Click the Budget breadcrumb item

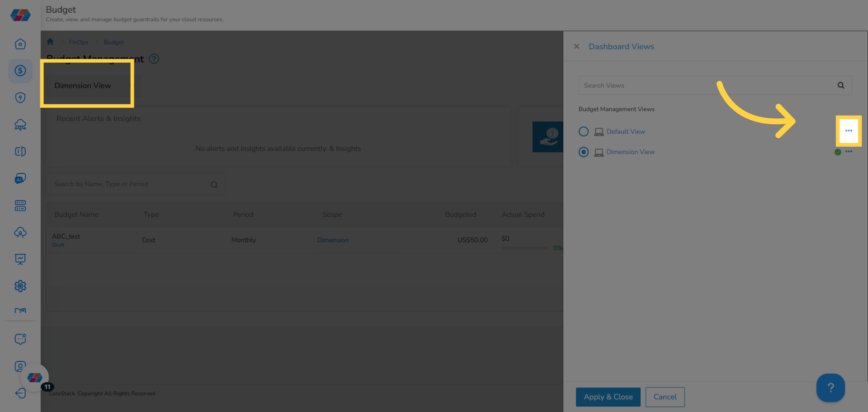point(114,42)
